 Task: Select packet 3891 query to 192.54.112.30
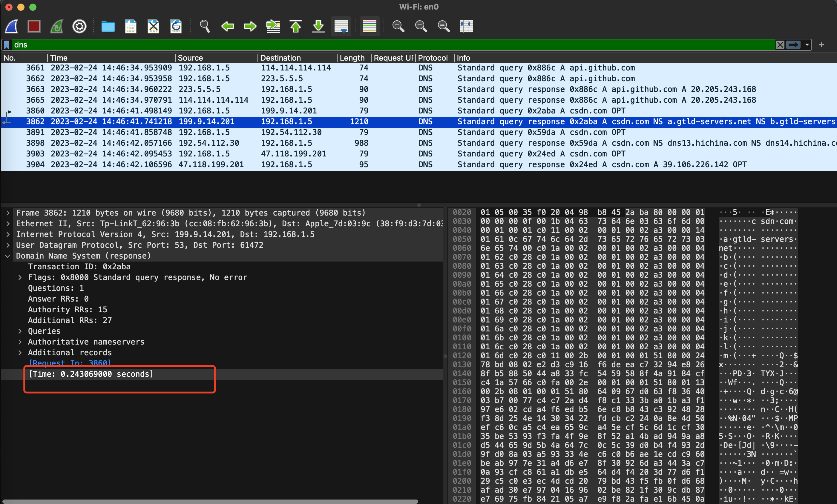418,133
